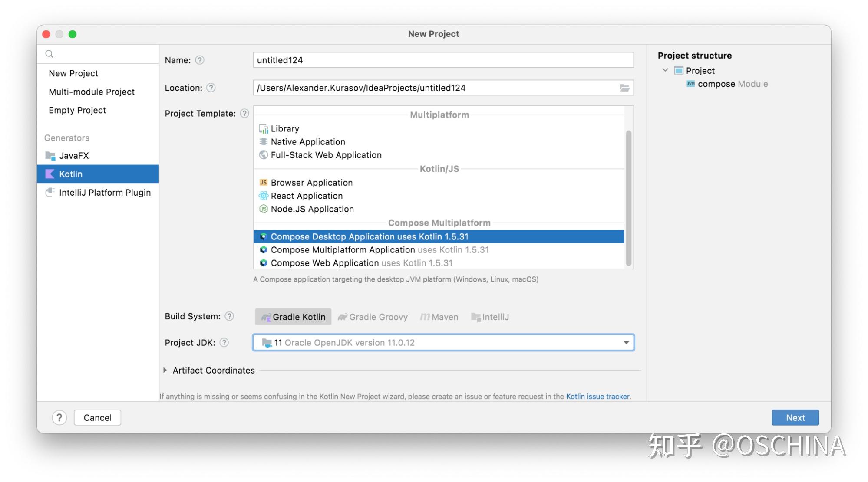The width and height of the screenshot is (868, 482).
Task: Select the IntelliJ Platform Plugin generator
Action: click(105, 192)
